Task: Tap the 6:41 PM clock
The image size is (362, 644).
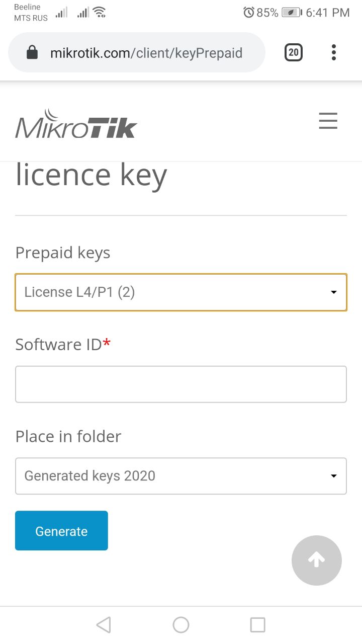Action: [x=328, y=13]
